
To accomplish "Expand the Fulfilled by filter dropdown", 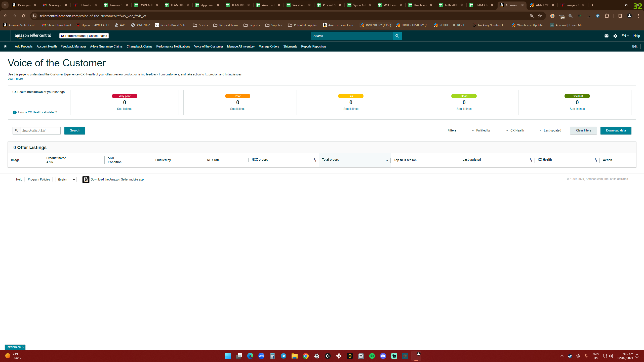I will (x=481, y=130).
